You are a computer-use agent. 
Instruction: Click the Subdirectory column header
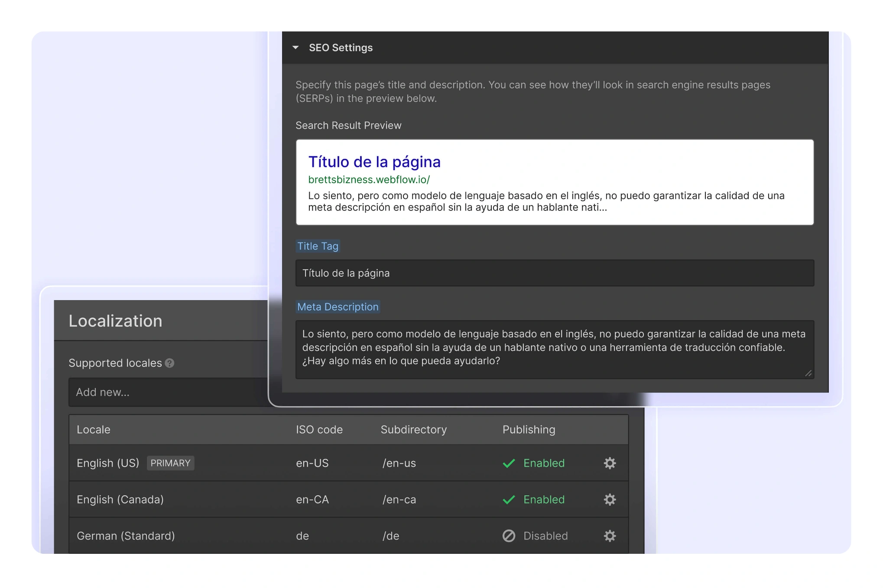tap(413, 430)
